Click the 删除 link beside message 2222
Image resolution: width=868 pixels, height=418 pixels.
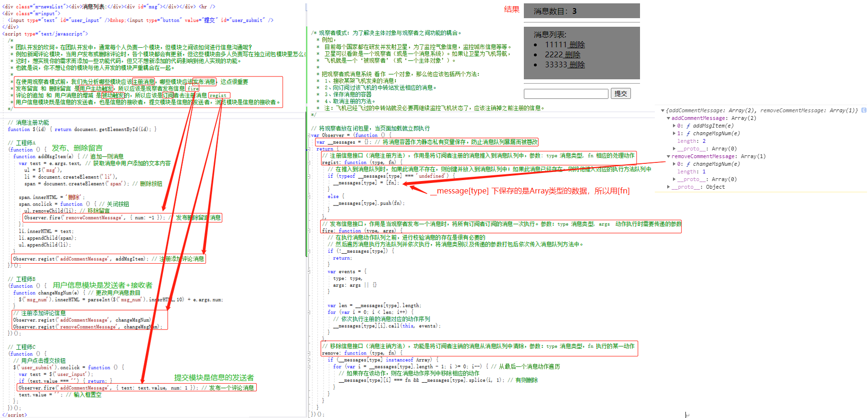[573, 55]
